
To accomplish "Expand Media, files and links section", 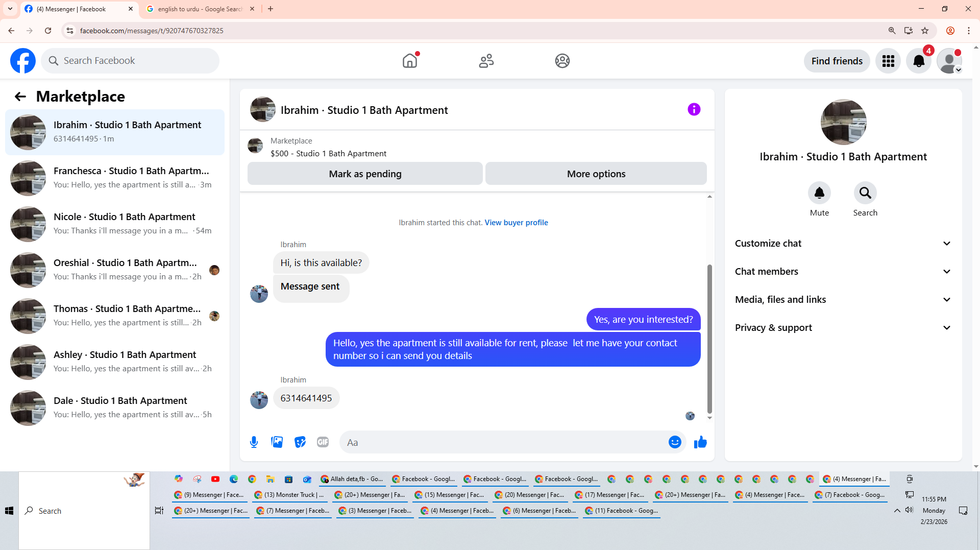I will 843,300.
